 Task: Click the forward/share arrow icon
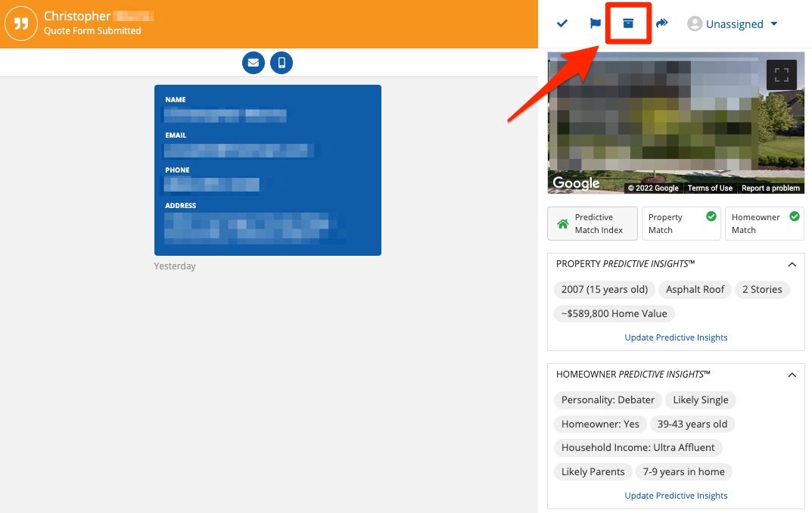pos(662,24)
